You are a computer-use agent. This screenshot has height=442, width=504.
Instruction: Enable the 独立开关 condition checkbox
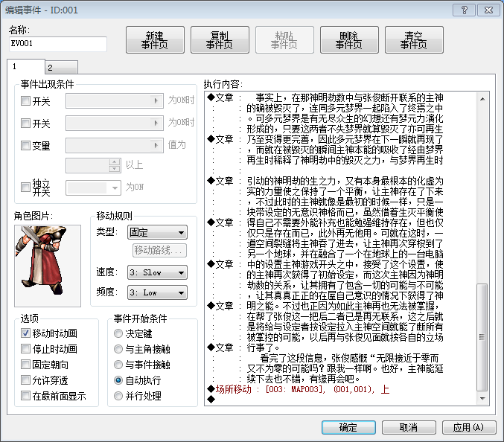[25, 187]
